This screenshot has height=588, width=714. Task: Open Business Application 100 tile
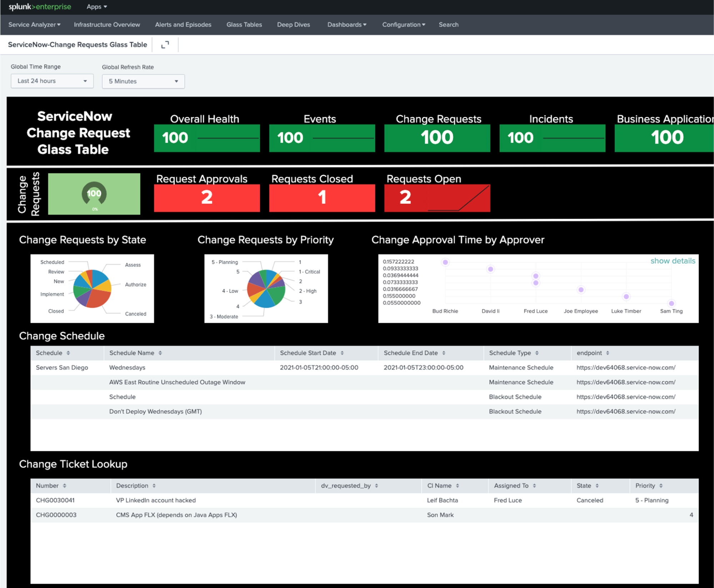(x=664, y=138)
